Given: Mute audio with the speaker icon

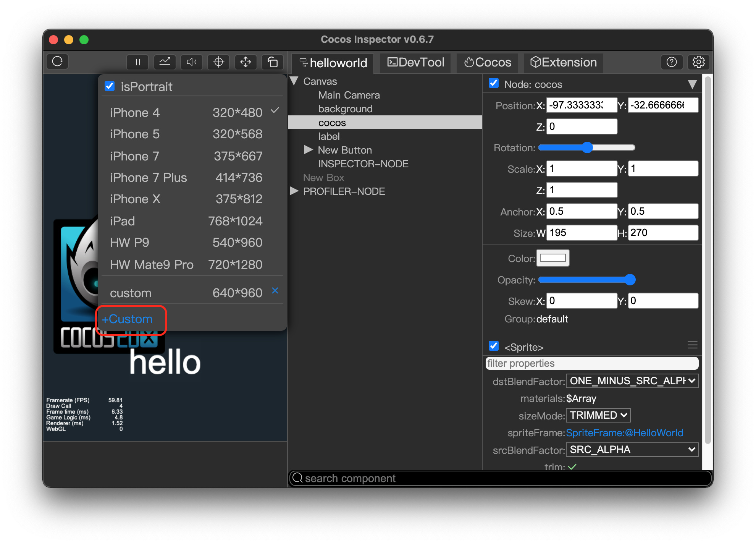Looking at the screenshot, I should click(x=191, y=62).
